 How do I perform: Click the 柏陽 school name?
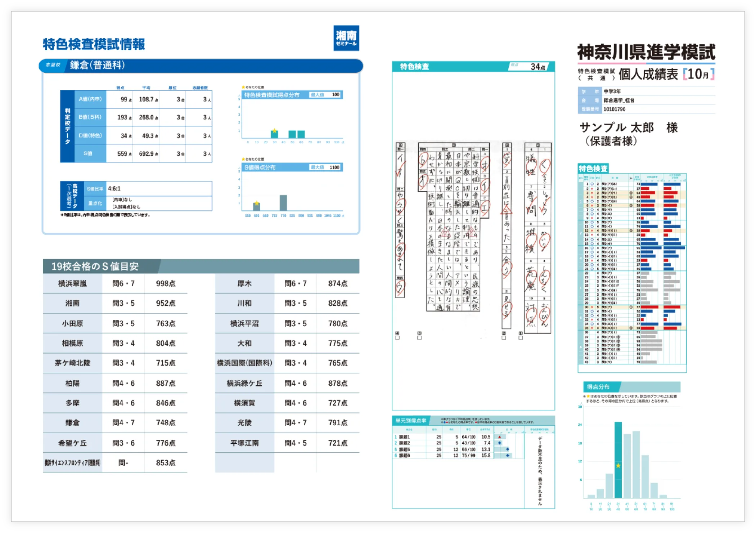(72, 383)
